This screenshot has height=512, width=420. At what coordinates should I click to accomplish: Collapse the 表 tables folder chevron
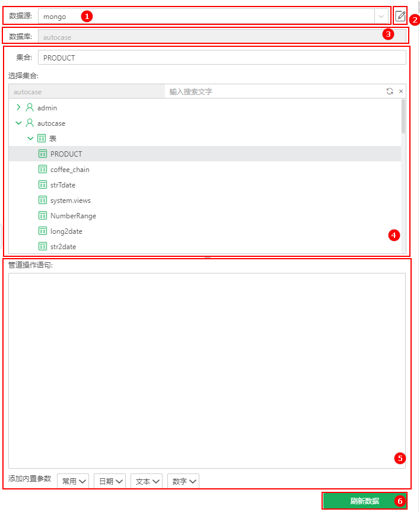(30, 138)
